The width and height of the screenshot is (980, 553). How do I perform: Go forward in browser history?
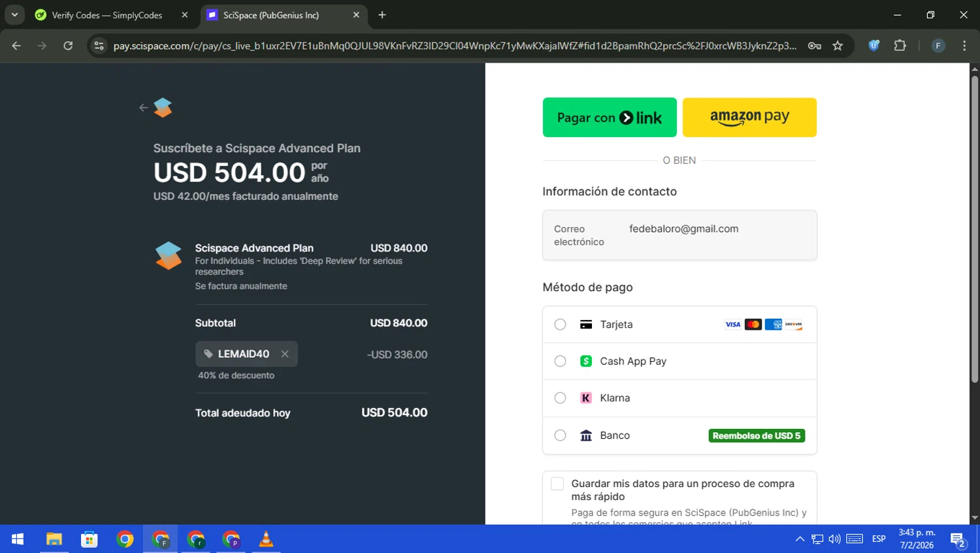pos(42,46)
